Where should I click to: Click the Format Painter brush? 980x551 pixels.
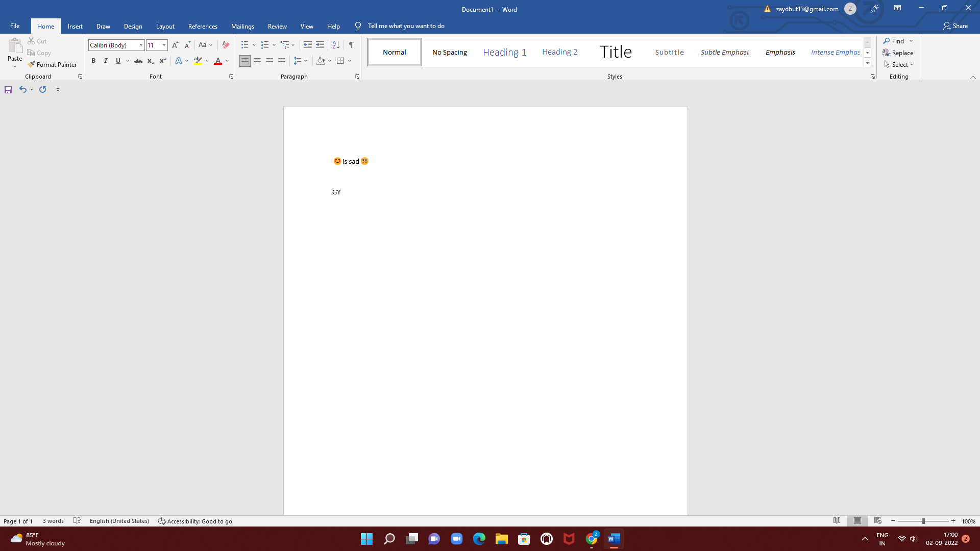32,64
